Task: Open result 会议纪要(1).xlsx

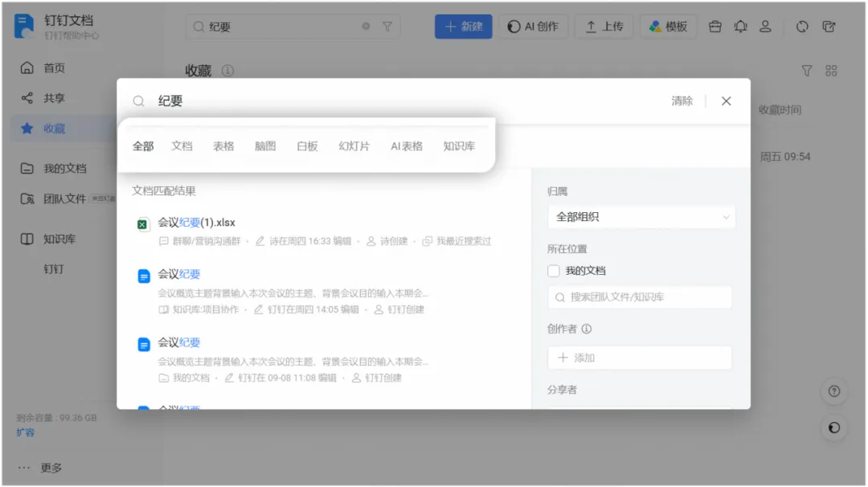Action: 197,223
